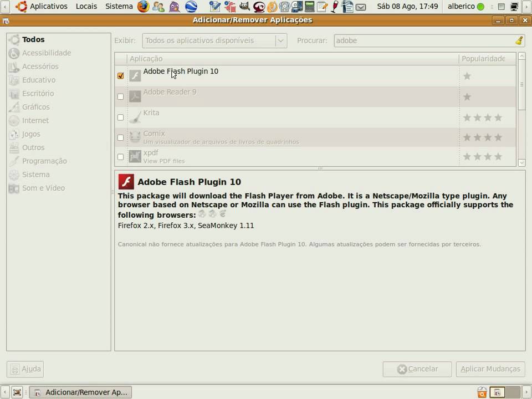Launch Google Earth from the panel

pyautogui.click(x=192, y=7)
